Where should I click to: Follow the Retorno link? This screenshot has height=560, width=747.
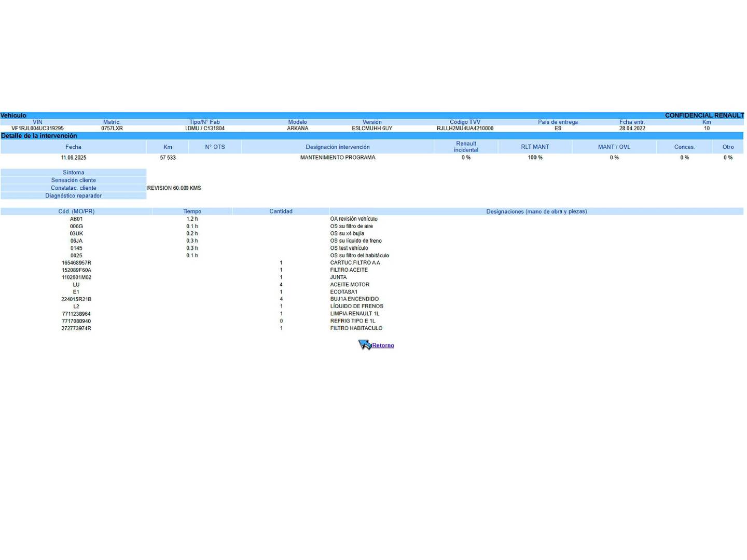(x=383, y=345)
